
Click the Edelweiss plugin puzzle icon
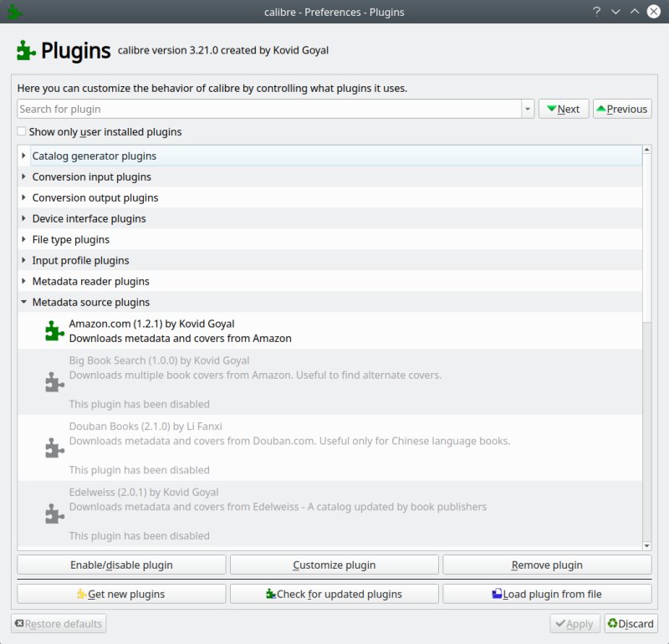pos(53,514)
